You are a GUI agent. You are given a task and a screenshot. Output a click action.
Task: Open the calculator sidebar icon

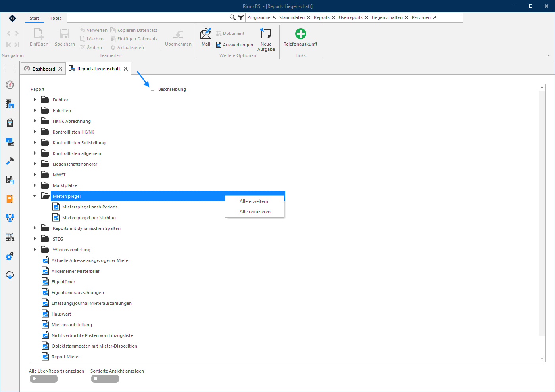[x=10, y=123]
